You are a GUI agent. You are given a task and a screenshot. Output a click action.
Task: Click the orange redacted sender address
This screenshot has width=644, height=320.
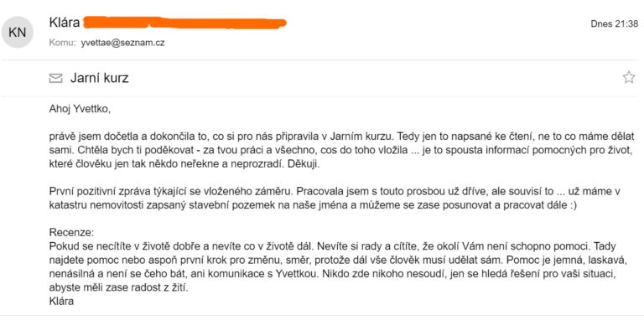(184, 22)
